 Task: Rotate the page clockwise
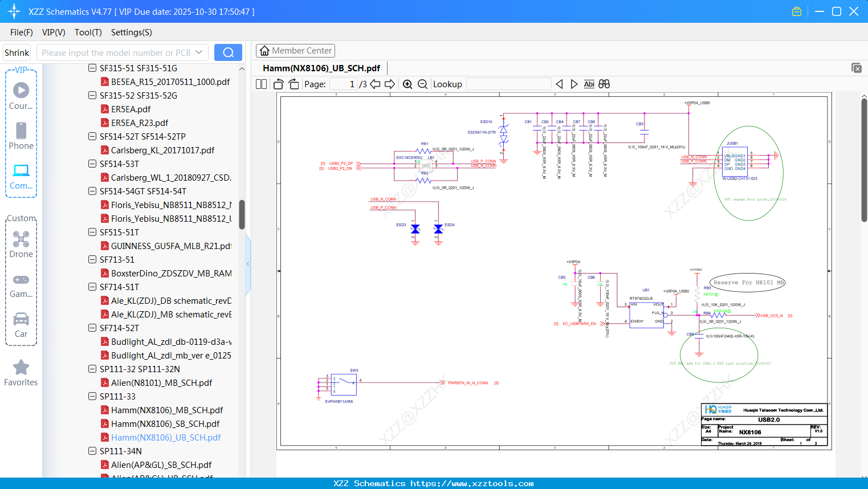coord(294,84)
